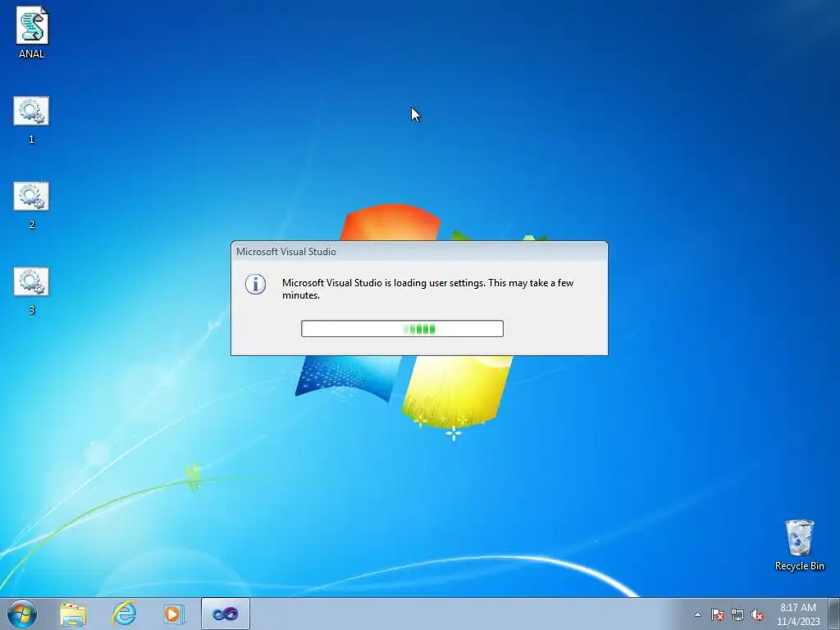This screenshot has width=840, height=630.
Task: Click the 'loading user settings' message text
Action: click(x=428, y=289)
